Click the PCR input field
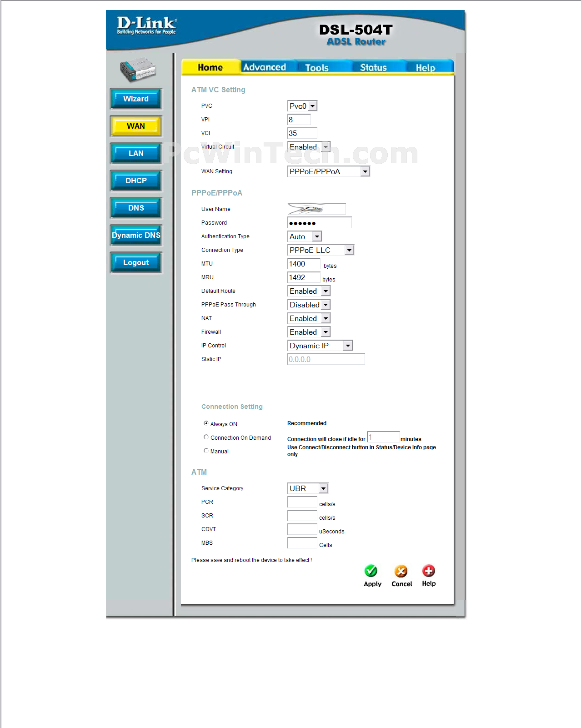The height and width of the screenshot is (728, 581). 302,502
